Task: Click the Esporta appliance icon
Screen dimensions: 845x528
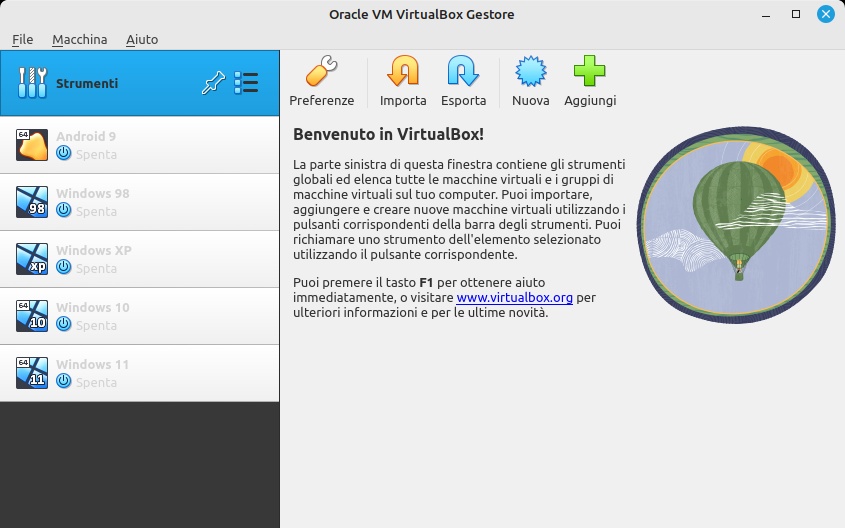Action: [x=463, y=71]
